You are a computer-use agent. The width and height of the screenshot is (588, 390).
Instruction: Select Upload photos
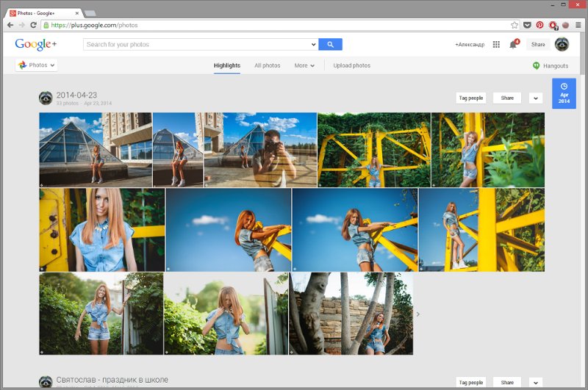(x=352, y=65)
